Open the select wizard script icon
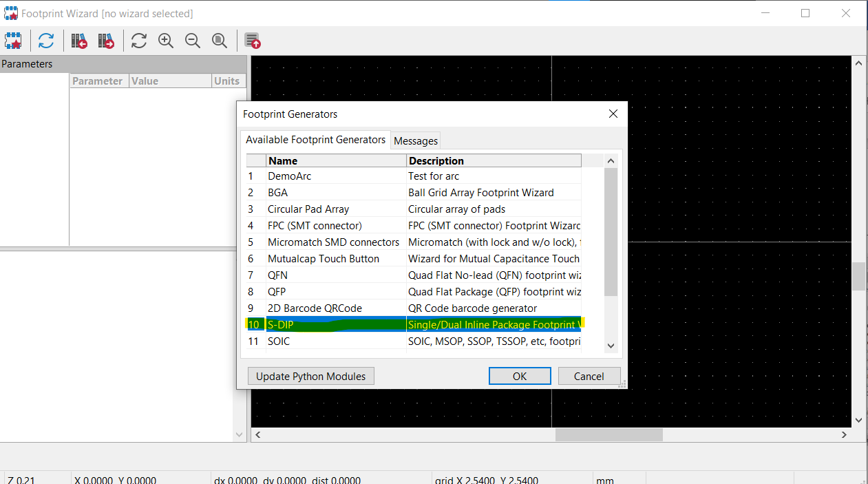The width and height of the screenshot is (868, 484). coord(13,41)
